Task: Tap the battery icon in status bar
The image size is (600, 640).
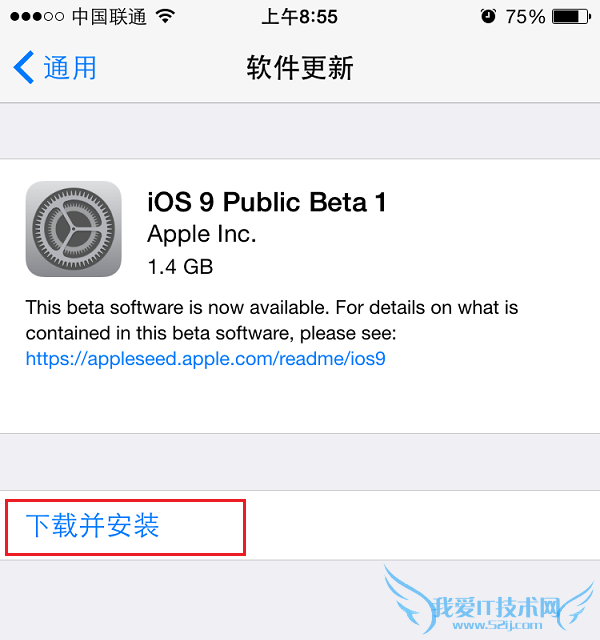Action: click(x=571, y=17)
